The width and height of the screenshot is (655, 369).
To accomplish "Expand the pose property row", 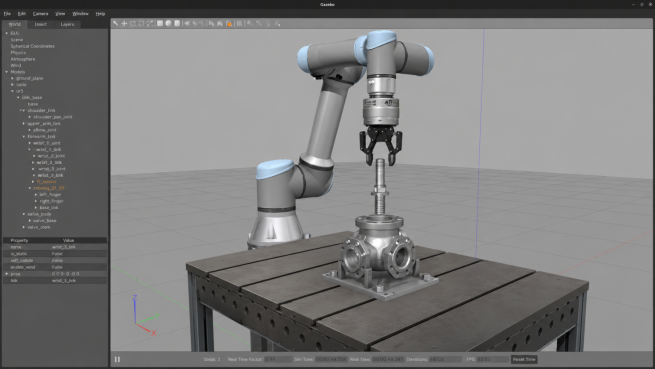I will click(7, 274).
